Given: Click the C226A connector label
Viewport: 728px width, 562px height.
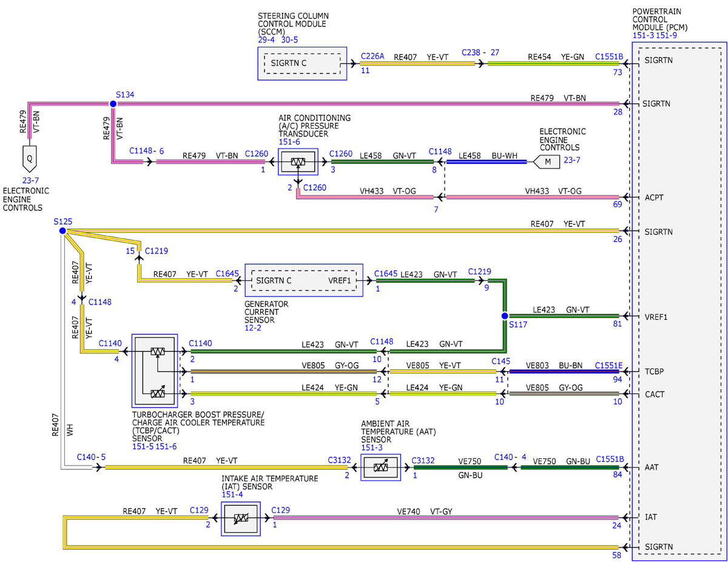Looking at the screenshot, I should click(372, 56).
